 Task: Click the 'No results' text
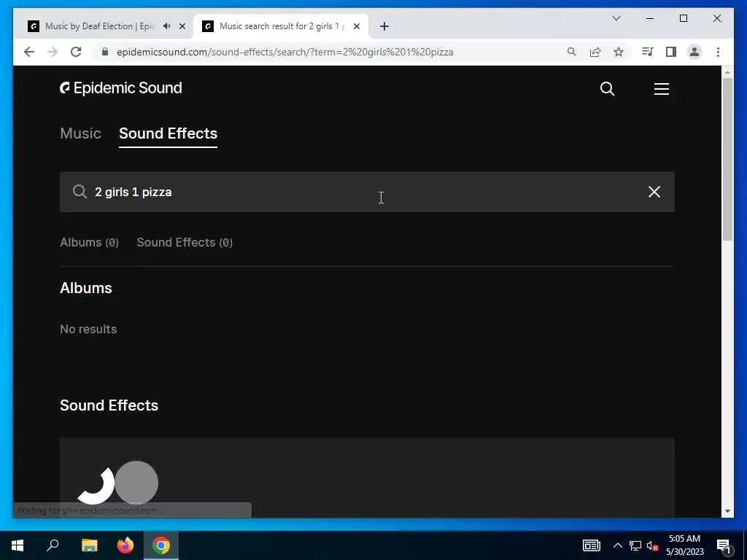[88, 329]
